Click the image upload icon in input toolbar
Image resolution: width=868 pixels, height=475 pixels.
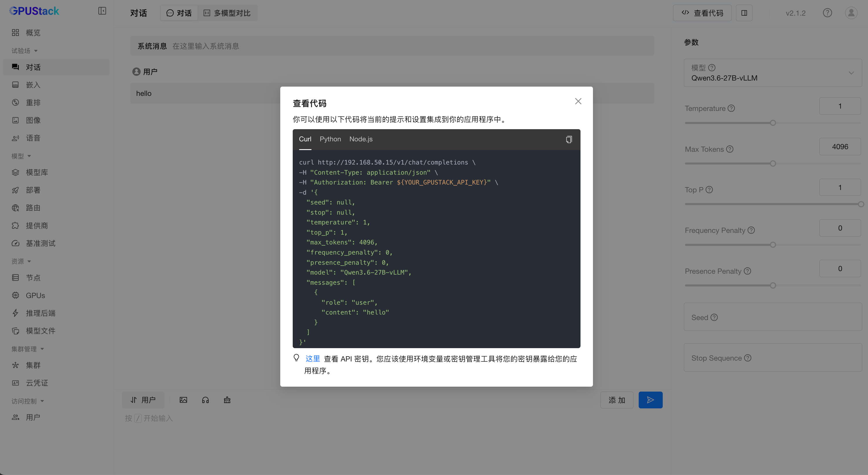click(x=183, y=400)
